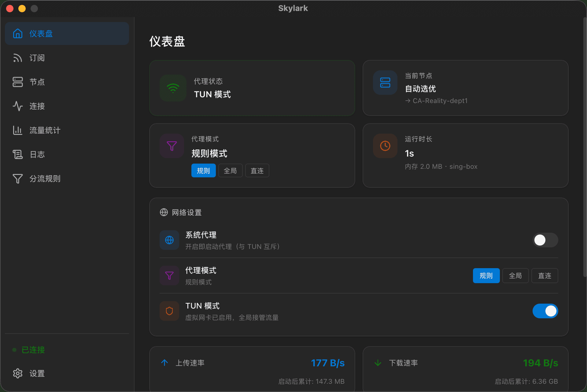
Task: Click 启动后累计: 147.3 MB text
Action: pyautogui.click(x=312, y=382)
